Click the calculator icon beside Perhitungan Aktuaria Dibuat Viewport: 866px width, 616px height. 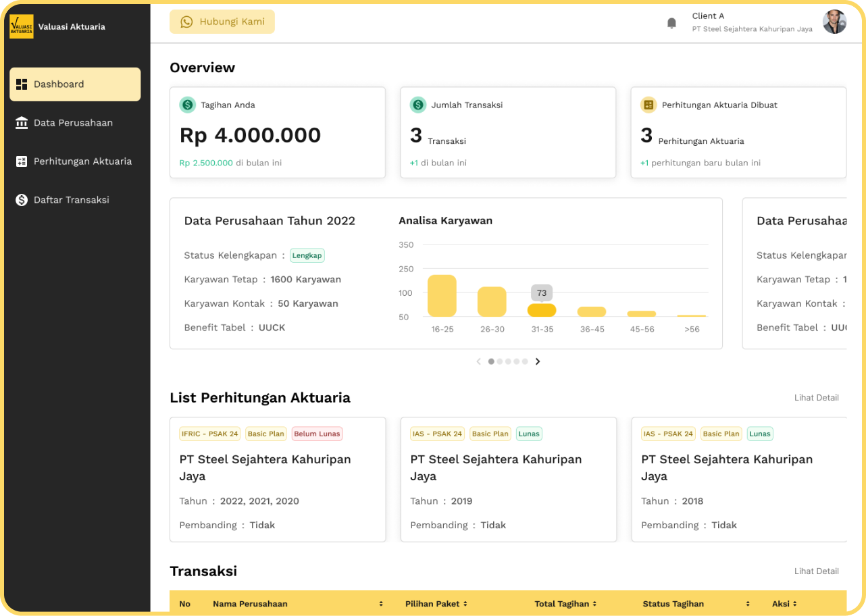(648, 105)
